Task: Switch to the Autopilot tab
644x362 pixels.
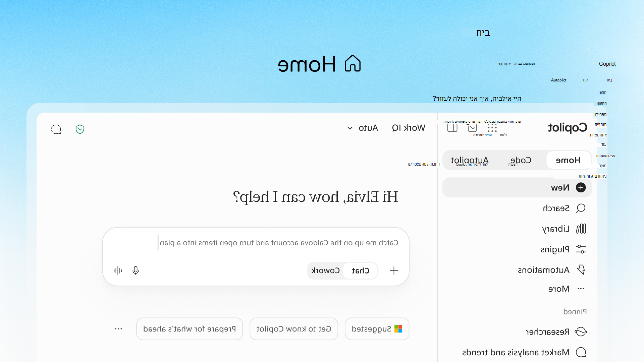Action: pos(470,160)
